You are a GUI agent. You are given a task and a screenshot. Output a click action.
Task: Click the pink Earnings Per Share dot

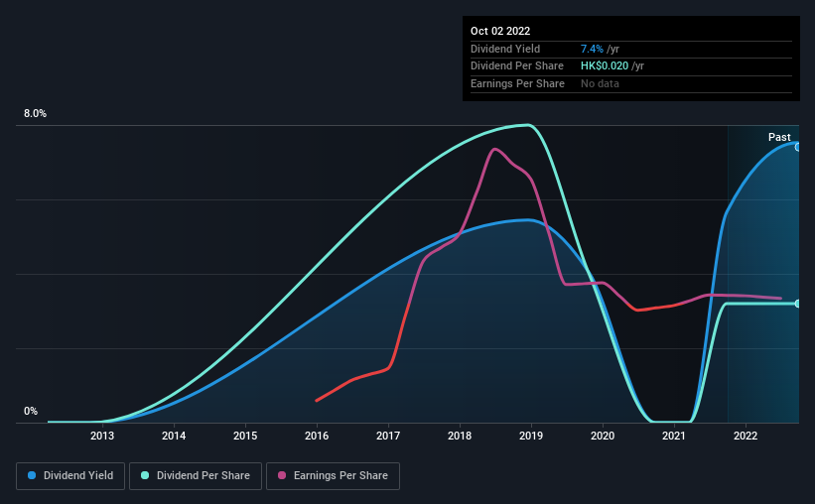(x=282, y=475)
